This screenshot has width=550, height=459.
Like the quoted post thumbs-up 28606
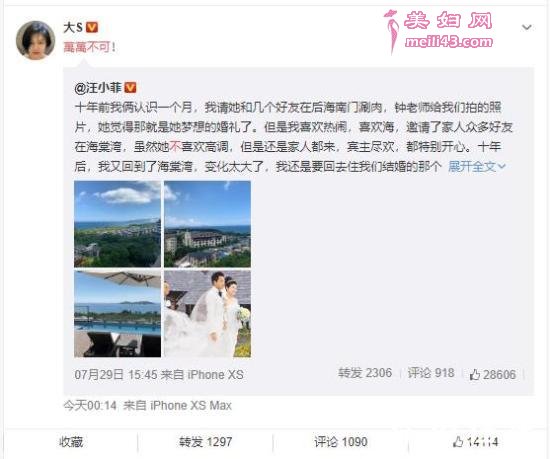tap(492, 374)
